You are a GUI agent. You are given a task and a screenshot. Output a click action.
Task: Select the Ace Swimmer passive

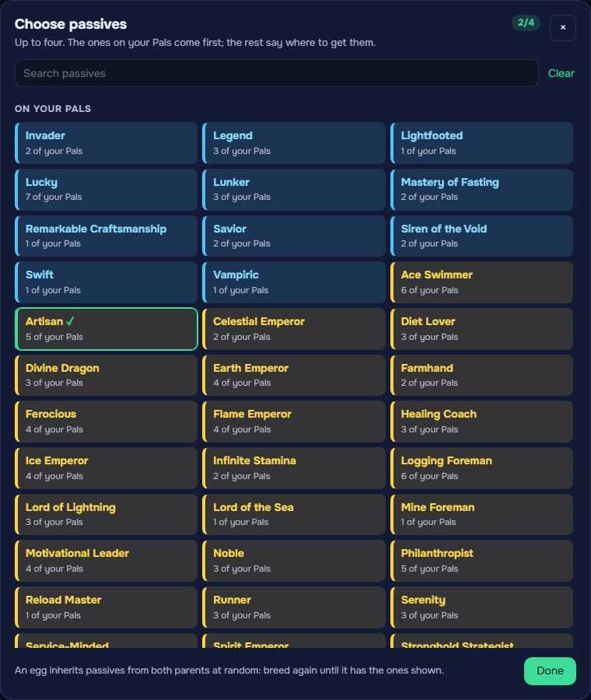click(481, 282)
